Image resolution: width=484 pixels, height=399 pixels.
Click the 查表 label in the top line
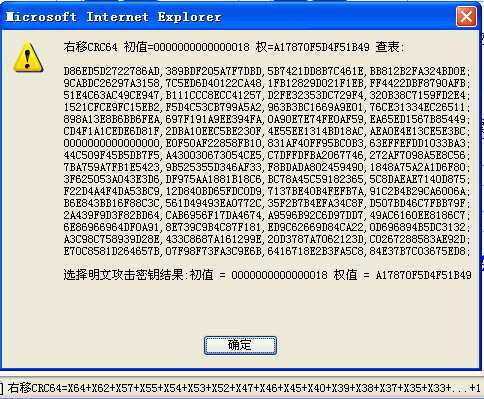point(387,47)
